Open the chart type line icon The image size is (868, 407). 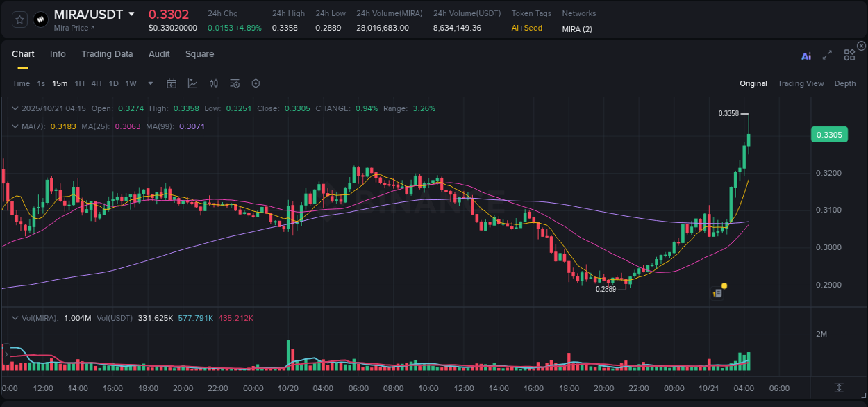[192, 83]
